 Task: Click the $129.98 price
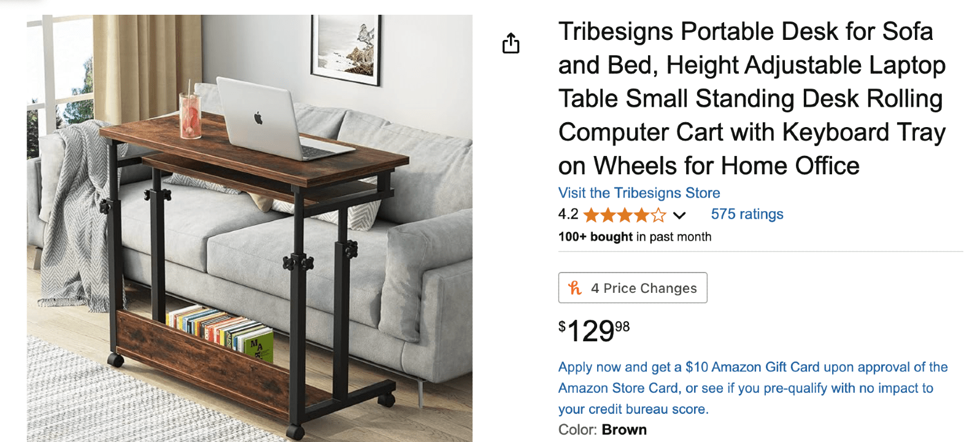tap(593, 331)
